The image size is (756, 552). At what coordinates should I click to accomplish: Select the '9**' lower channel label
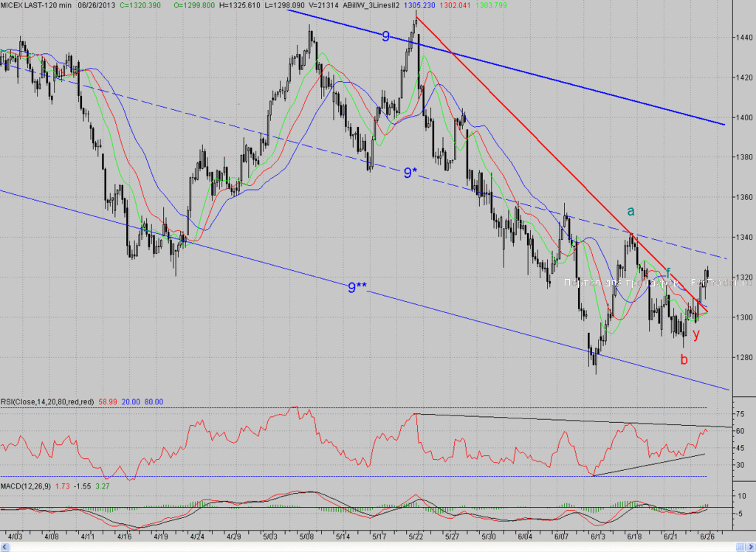[x=357, y=288]
